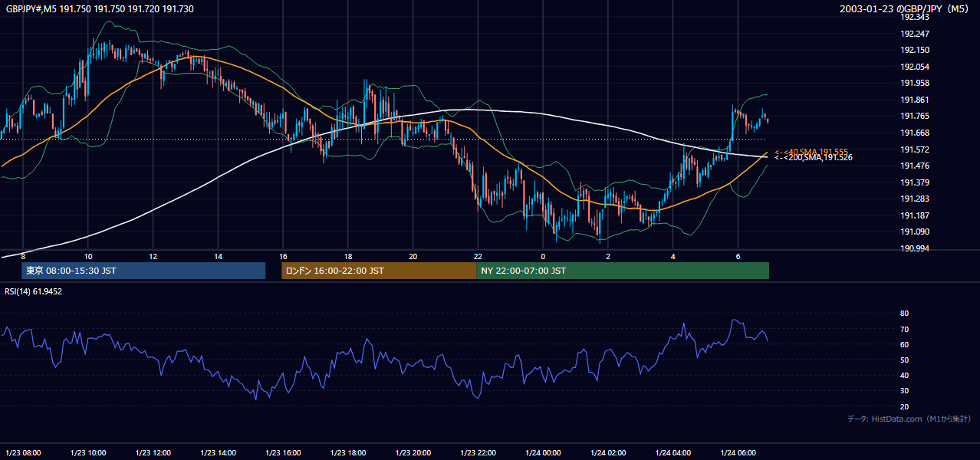Click price axis label 191.283

coord(915,199)
